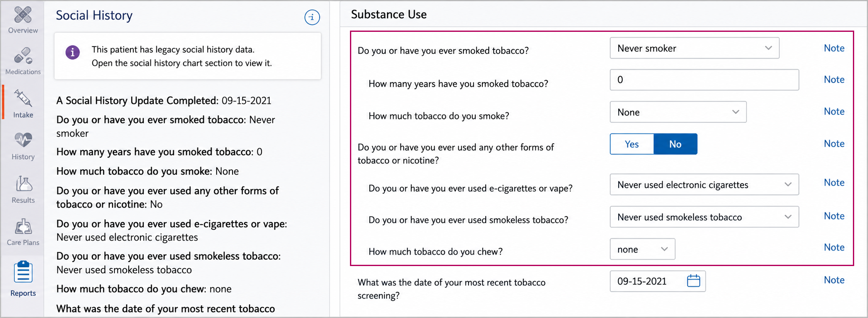Image resolution: width=868 pixels, height=318 pixels.
Task: Toggle Yes for other forms of tobacco
Action: click(632, 144)
